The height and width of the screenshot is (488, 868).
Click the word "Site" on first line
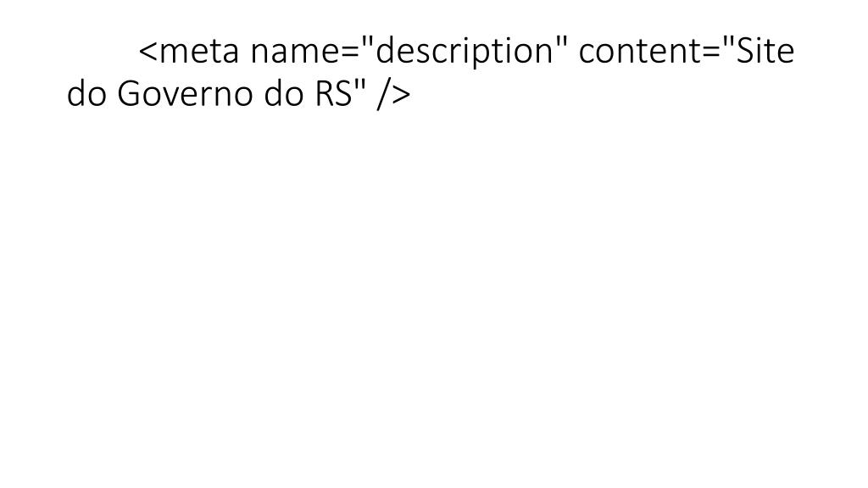pos(765,50)
